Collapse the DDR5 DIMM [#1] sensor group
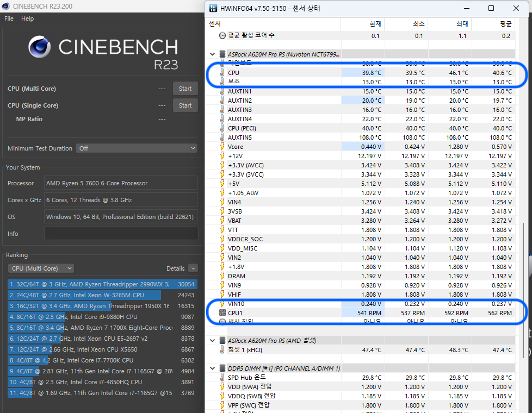The height and width of the screenshot is (413, 532). 212,368
